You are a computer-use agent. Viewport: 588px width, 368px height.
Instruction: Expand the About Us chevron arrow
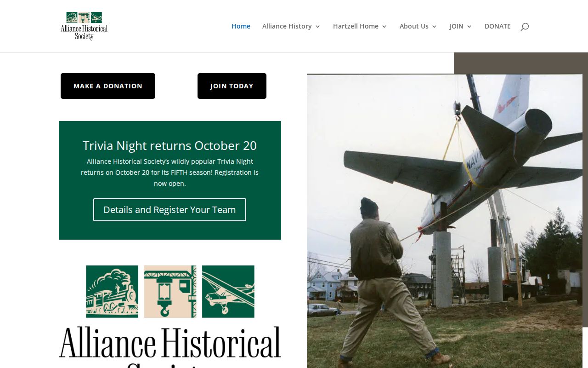434,27
